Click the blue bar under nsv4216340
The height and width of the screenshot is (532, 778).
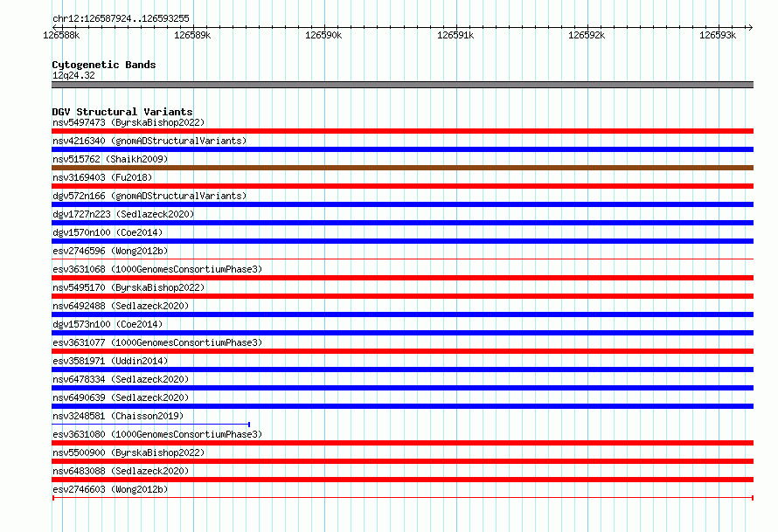pos(402,149)
